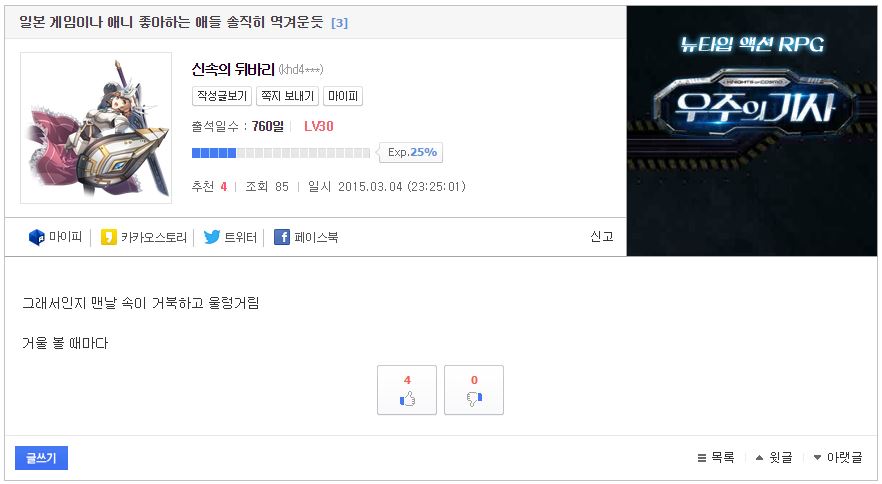Go to previous post via 윗글 arrow
The image size is (882, 484).
coord(759,458)
